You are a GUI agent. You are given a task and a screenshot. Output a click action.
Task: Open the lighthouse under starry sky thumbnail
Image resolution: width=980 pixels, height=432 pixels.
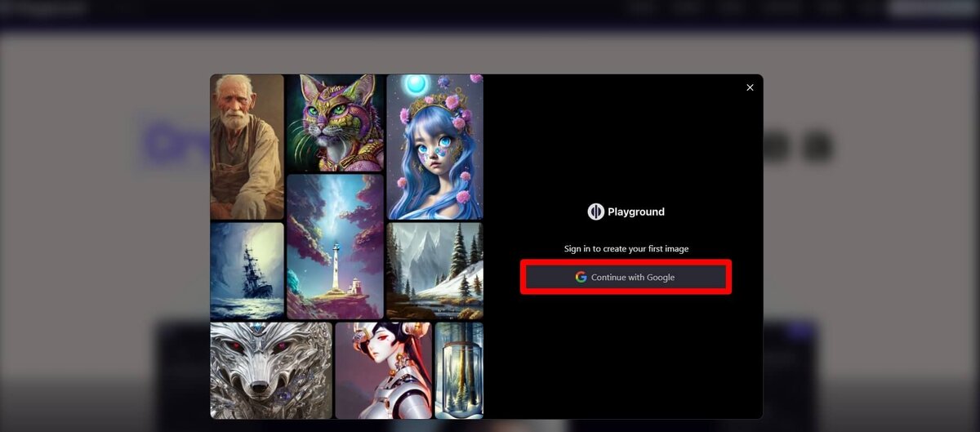[x=335, y=247]
